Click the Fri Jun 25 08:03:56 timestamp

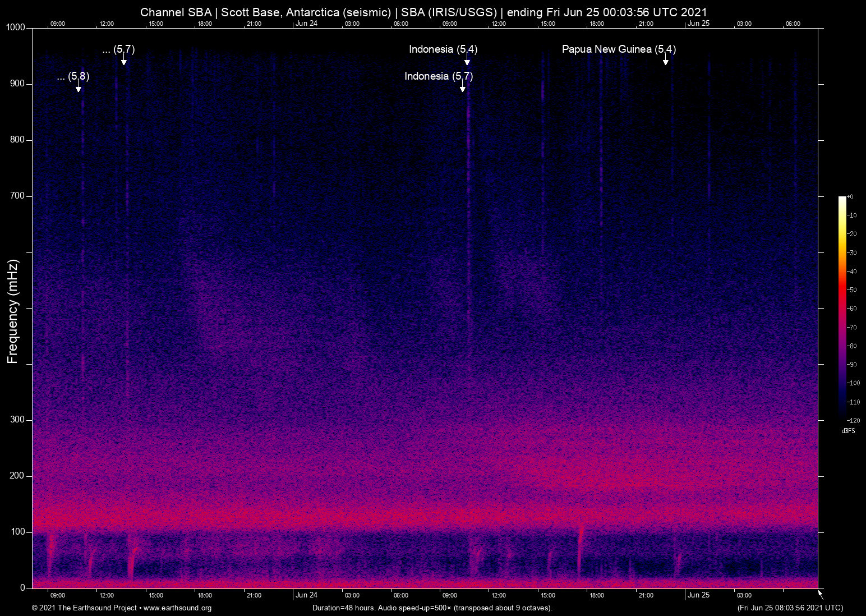[x=790, y=608]
